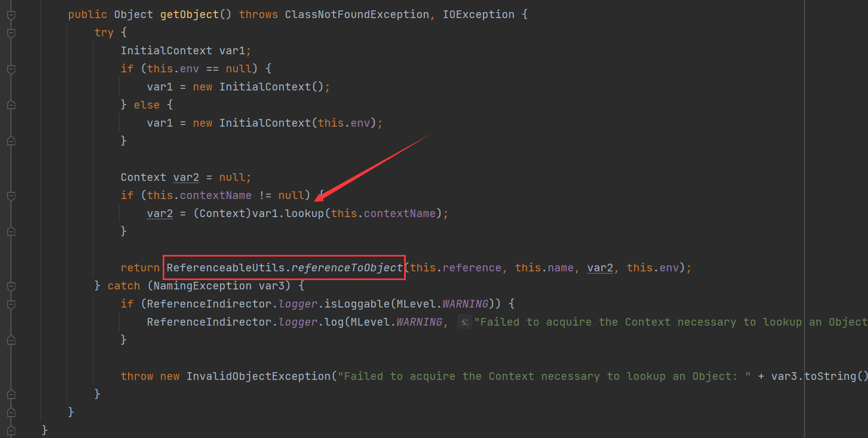Fold the 'if (this.env == null)' block
This screenshot has height=438, width=868.
11,69
